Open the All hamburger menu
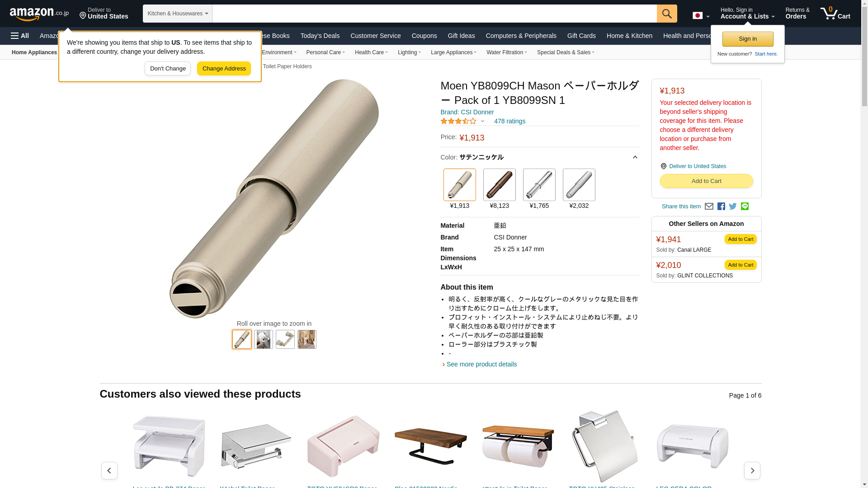The image size is (868, 488). coord(20,36)
